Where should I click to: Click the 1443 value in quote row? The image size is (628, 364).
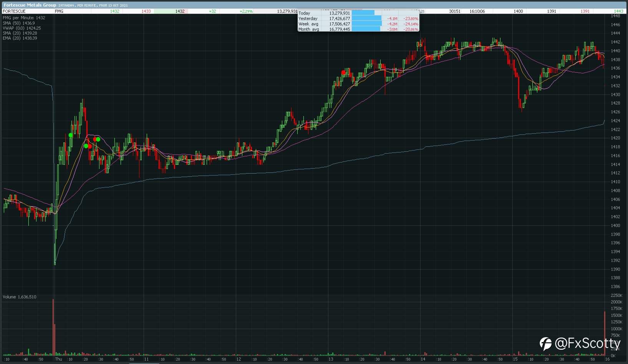click(x=618, y=11)
